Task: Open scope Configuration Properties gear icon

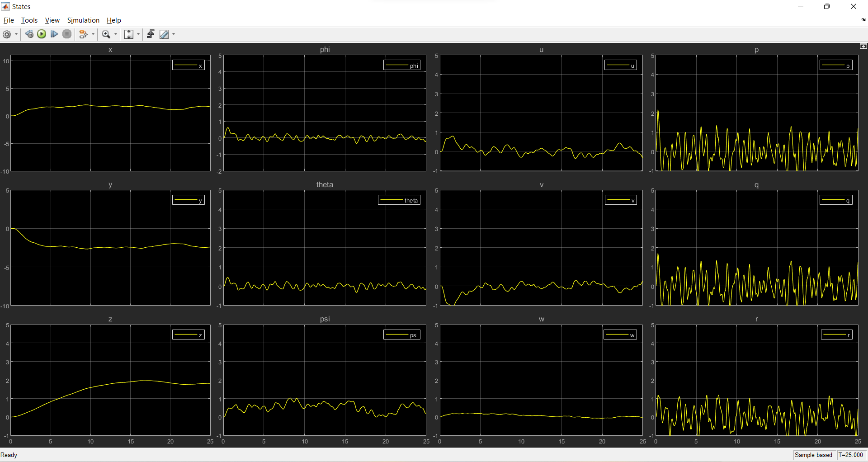Action: coord(7,34)
